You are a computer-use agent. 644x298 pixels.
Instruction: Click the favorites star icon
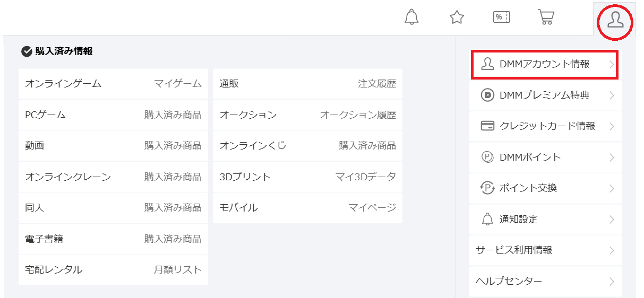pos(457,17)
